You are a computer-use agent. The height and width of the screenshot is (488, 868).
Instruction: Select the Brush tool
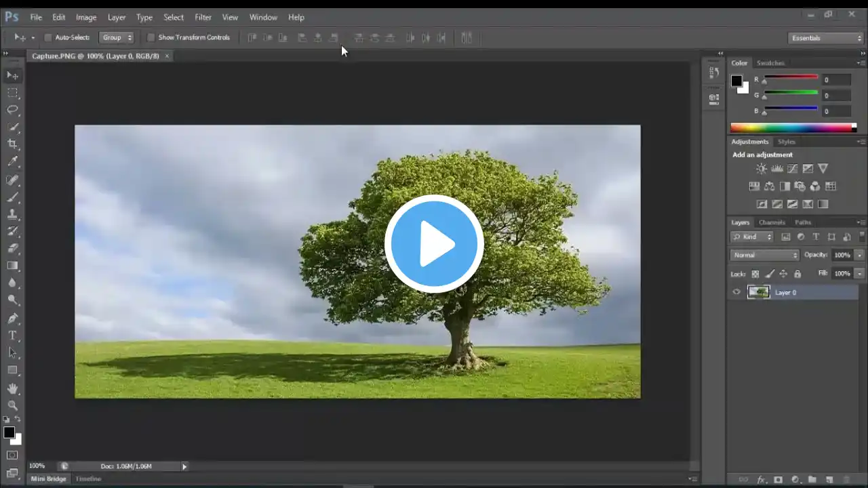coord(12,197)
